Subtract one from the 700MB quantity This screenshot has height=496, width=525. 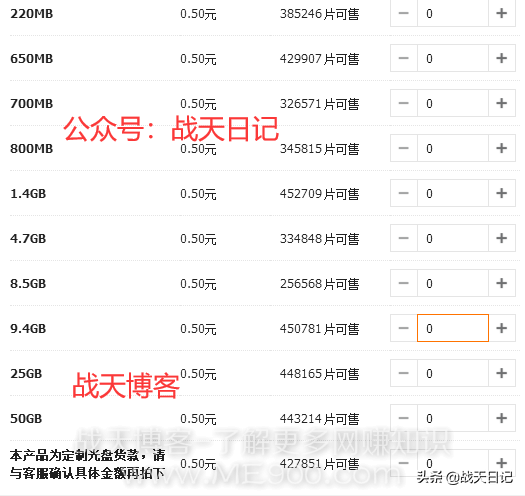[x=404, y=103]
